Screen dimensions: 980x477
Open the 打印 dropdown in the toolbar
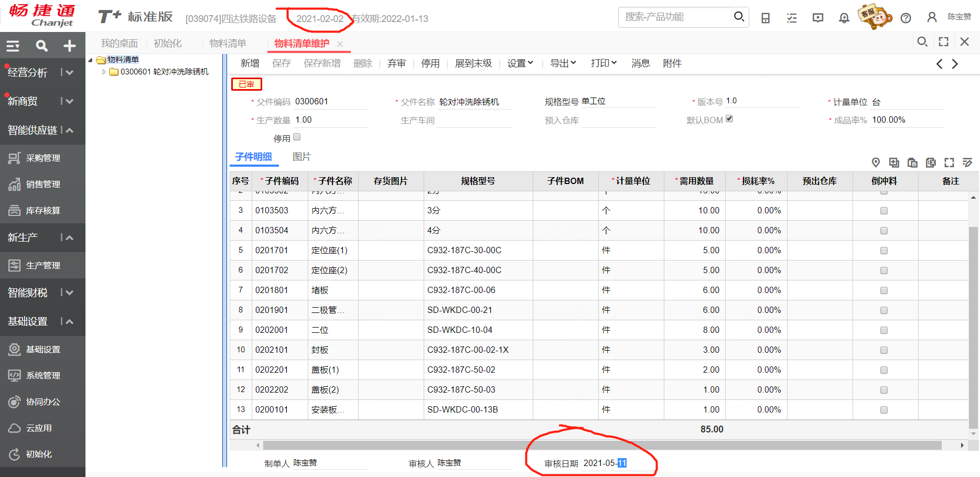tap(604, 63)
